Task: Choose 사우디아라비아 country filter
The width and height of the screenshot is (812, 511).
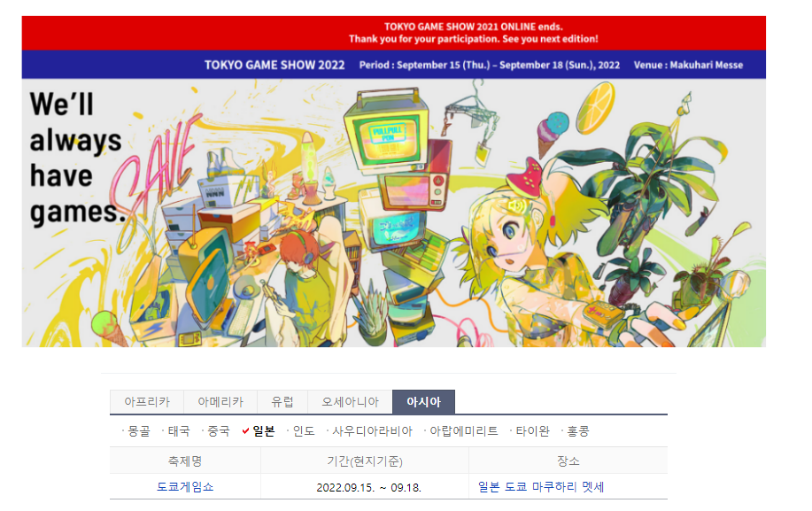Action: point(372,430)
